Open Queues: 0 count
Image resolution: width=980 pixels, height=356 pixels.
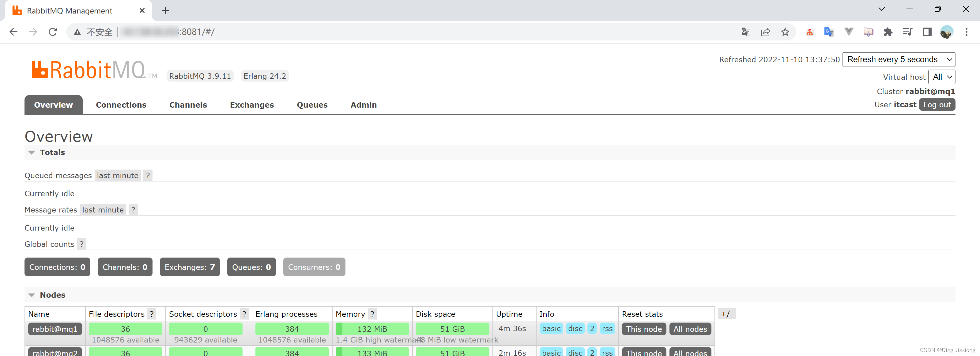[x=251, y=267]
